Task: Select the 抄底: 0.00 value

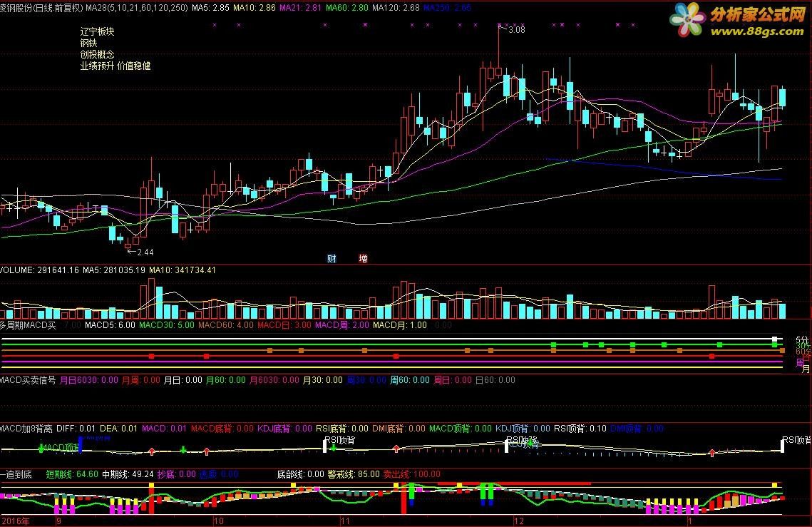Action: point(177,474)
